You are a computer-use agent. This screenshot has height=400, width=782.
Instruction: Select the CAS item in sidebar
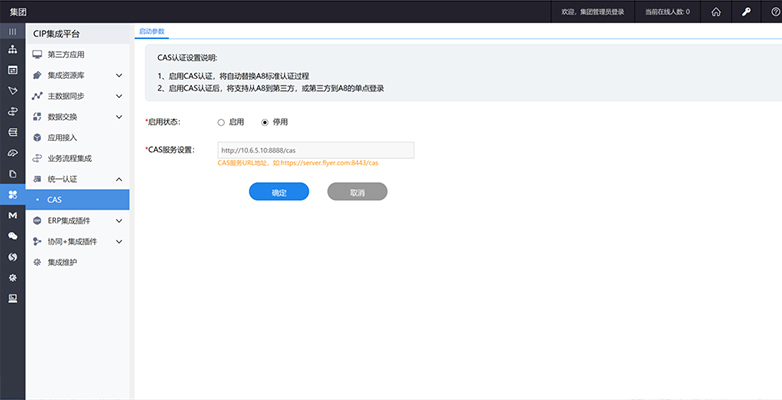tap(54, 200)
